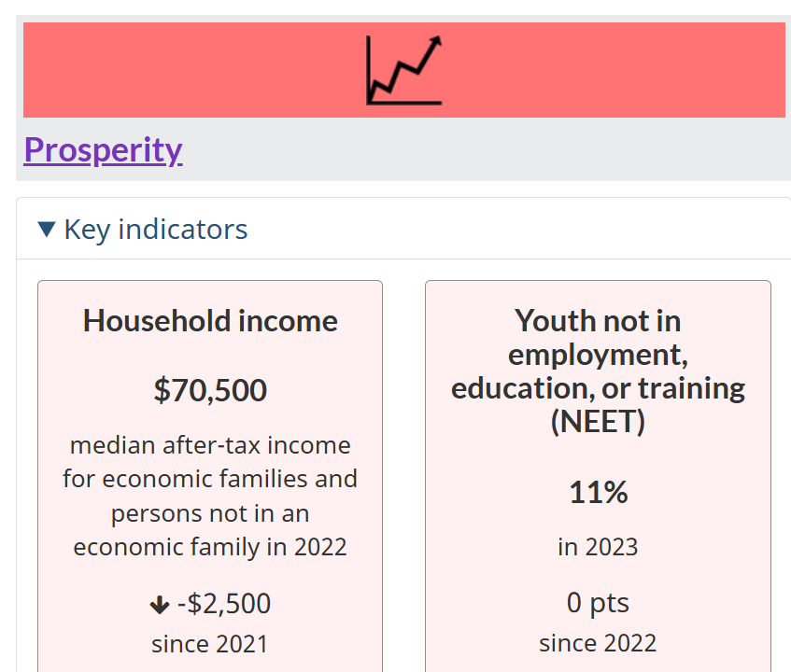Click the red Prosperity banner
The image size is (791, 672).
coord(404,70)
